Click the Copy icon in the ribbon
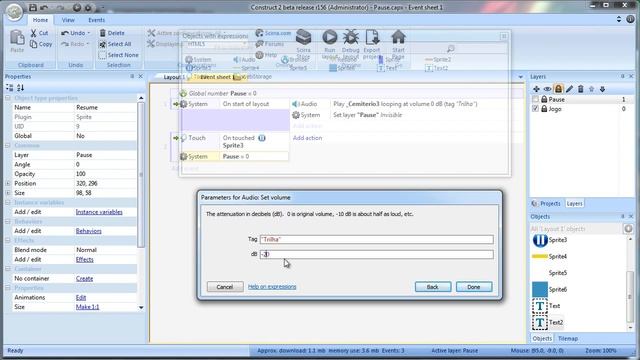 tap(33, 44)
